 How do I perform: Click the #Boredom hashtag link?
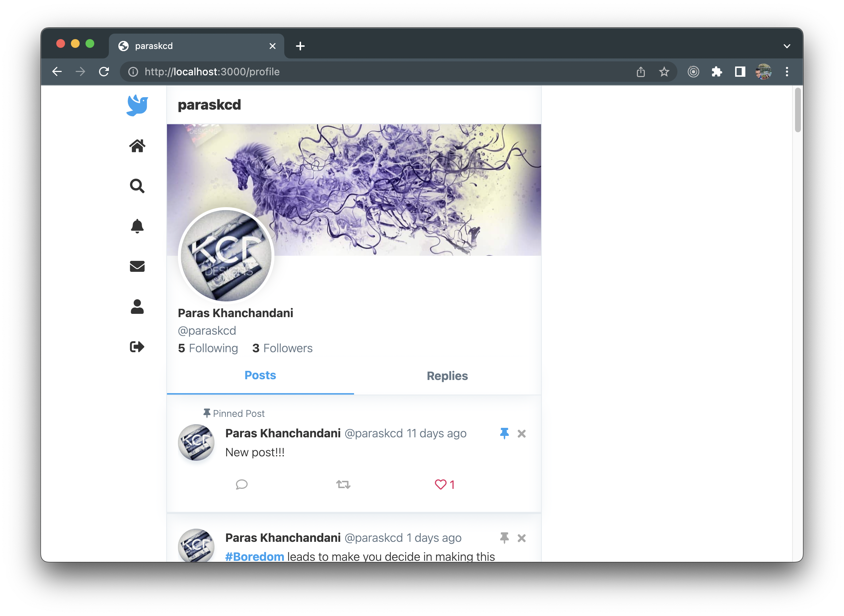[255, 556]
